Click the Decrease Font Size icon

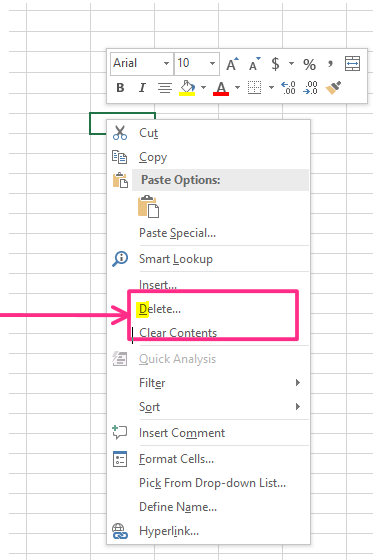(255, 64)
